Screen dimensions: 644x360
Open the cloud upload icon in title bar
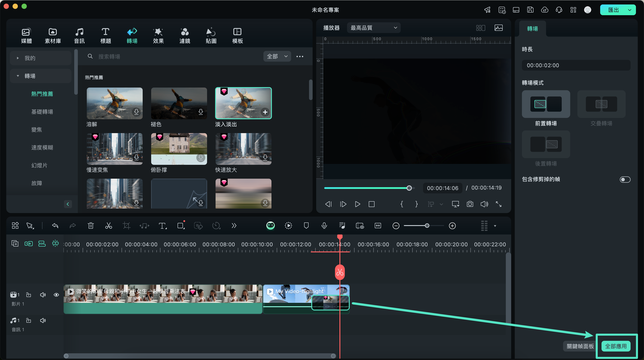[x=544, y=10]
